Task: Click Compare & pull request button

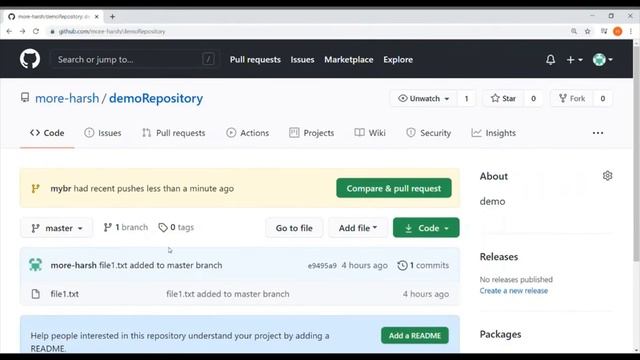Action: click(394, 188)
